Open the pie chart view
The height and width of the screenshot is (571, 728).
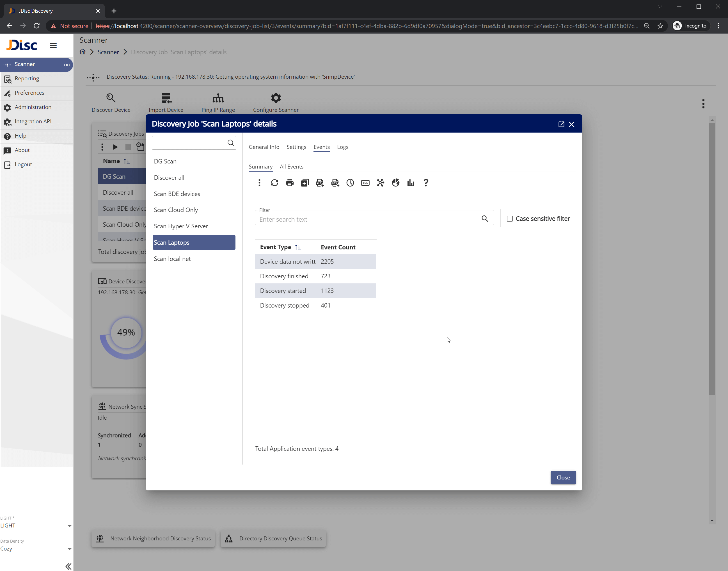tap(395, 183)
